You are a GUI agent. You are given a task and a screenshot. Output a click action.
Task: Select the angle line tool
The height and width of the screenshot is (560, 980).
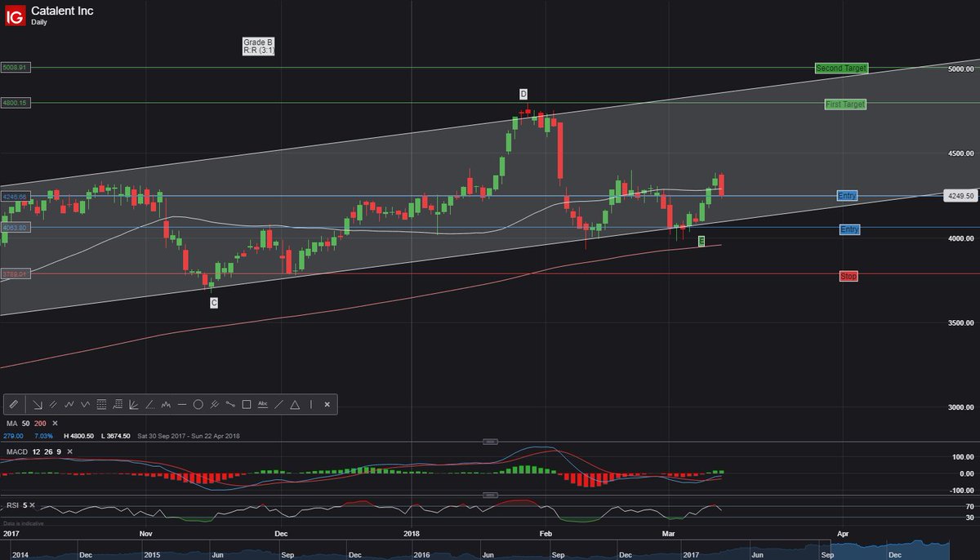pyautogui.click(x=150, y=404)
